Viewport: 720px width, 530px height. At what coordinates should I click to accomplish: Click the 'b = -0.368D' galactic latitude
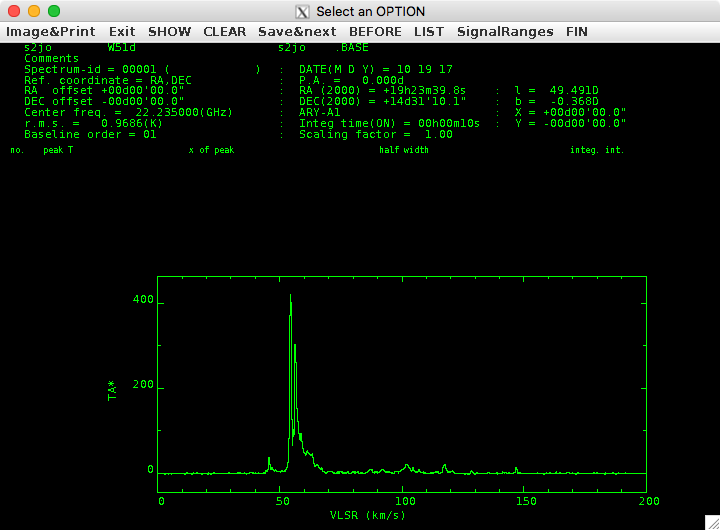click(557, 101)
